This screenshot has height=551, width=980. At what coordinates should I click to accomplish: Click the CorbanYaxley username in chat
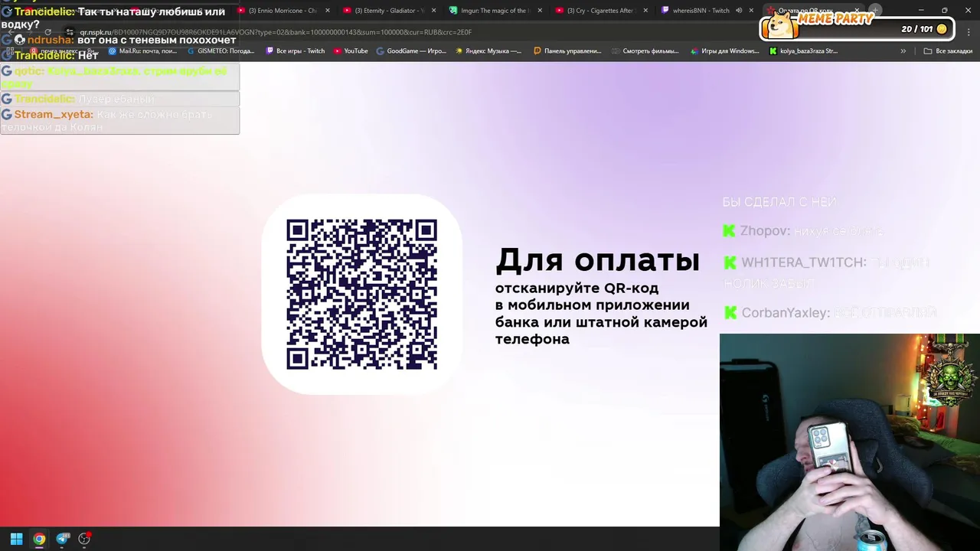pyautogui.click(x=785, y=313)
